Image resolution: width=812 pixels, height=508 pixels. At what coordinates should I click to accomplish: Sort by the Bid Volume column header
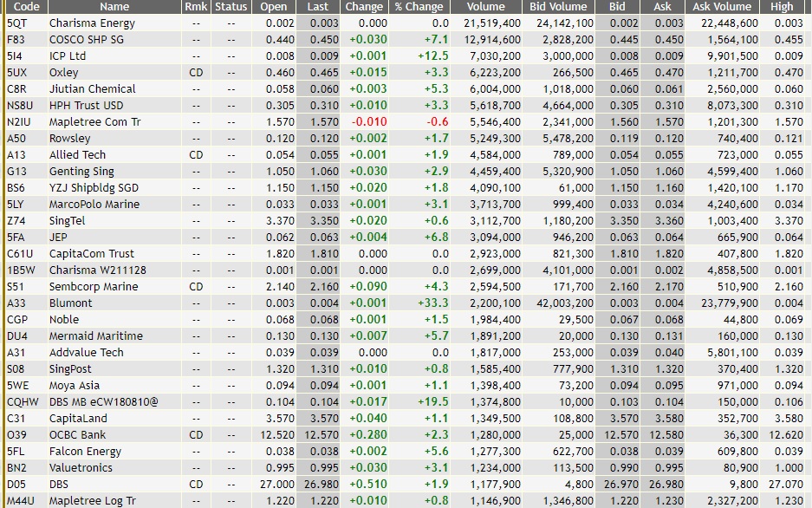[x=558, y=7]
